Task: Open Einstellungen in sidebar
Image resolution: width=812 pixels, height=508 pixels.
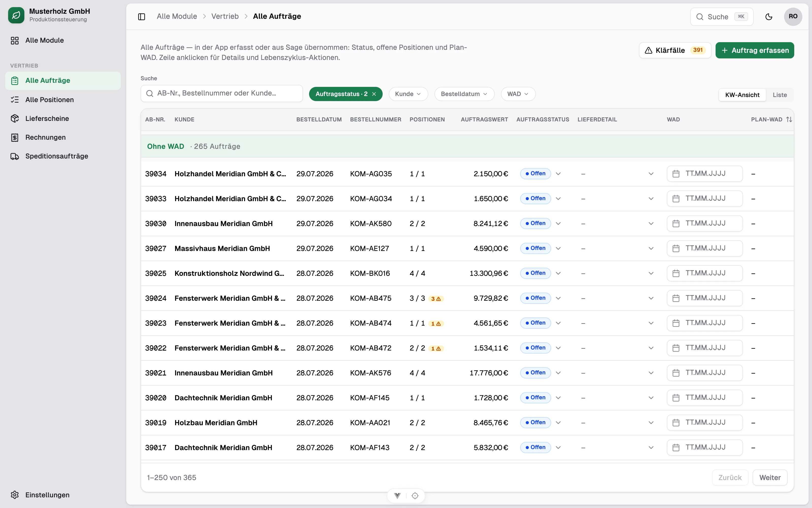Action: [63, 495]
